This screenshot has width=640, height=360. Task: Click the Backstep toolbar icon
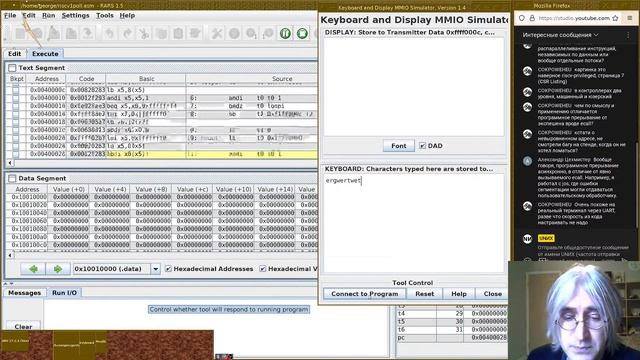pyautogui.click(x=268, y=33)
